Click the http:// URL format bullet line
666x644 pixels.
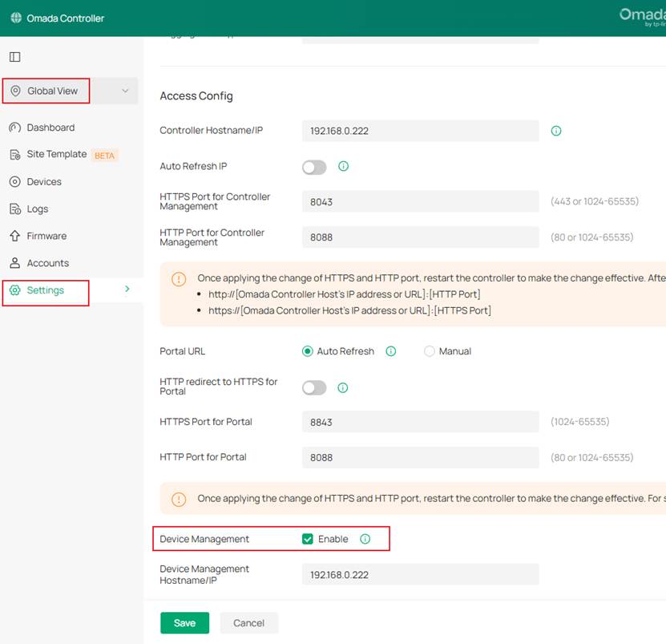(x=345, y=294)
